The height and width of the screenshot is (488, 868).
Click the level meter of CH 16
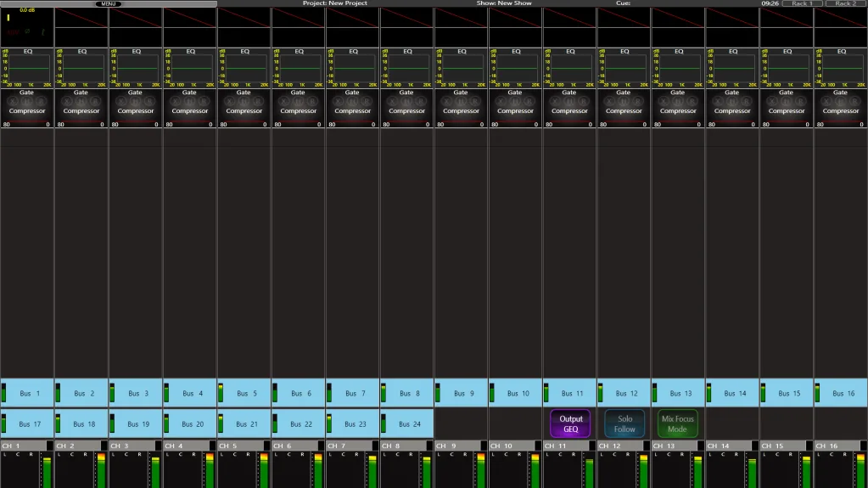861,469
